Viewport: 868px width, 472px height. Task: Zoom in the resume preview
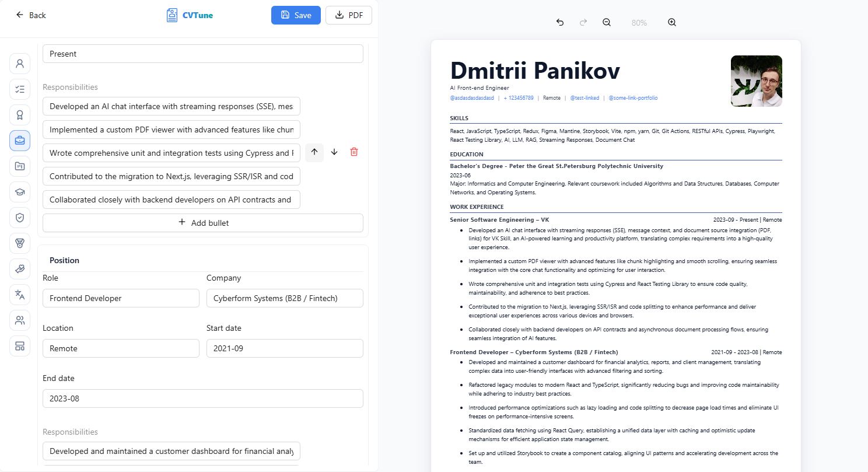tap(672, 22)
